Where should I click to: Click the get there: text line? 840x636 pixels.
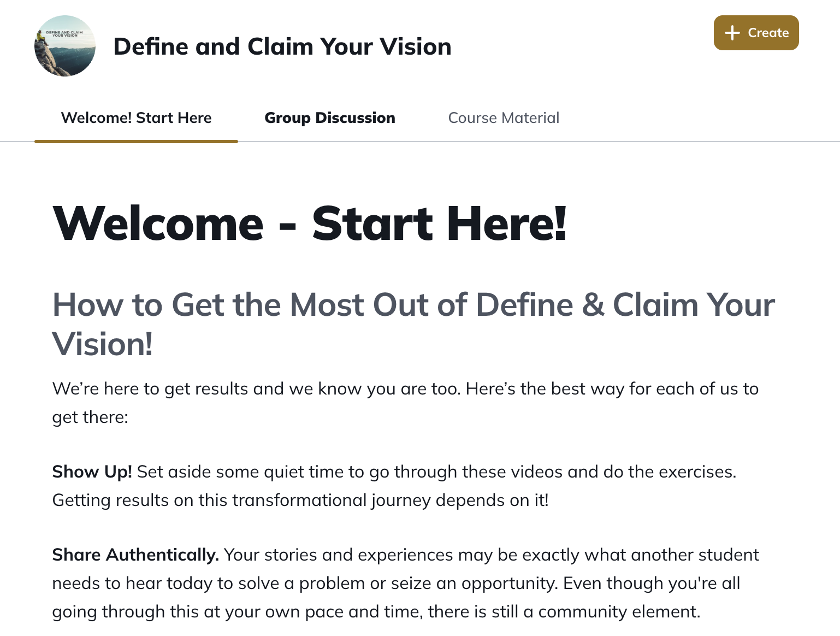click(90, 417)
